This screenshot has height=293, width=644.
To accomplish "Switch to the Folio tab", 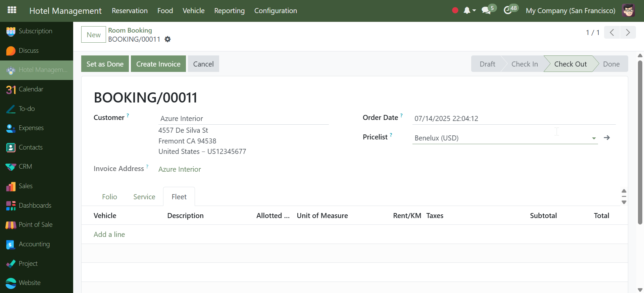I will pyautogui.click(x=109, y=197).
